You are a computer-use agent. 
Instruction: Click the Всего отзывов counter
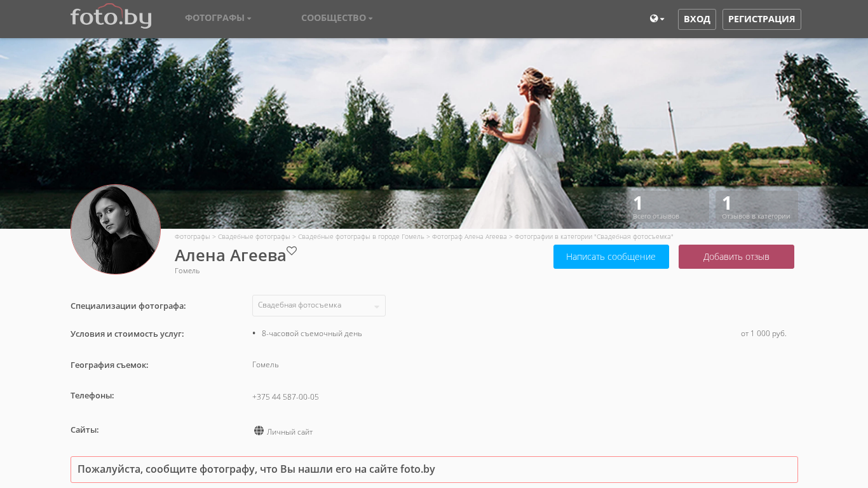tap(668, 208)
